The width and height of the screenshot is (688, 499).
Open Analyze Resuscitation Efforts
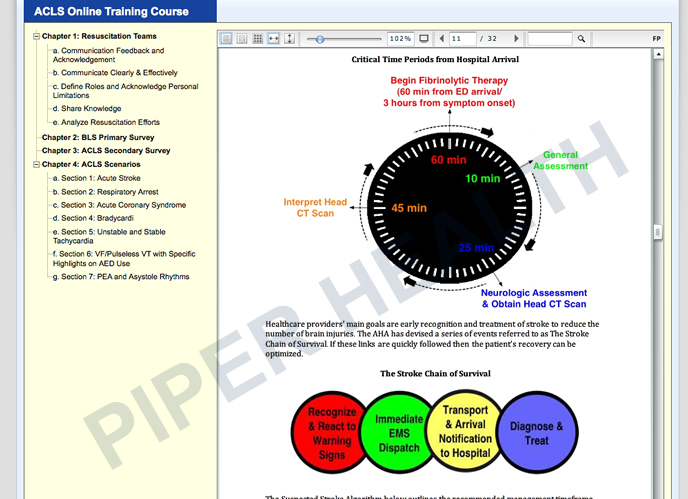point(106,122)
